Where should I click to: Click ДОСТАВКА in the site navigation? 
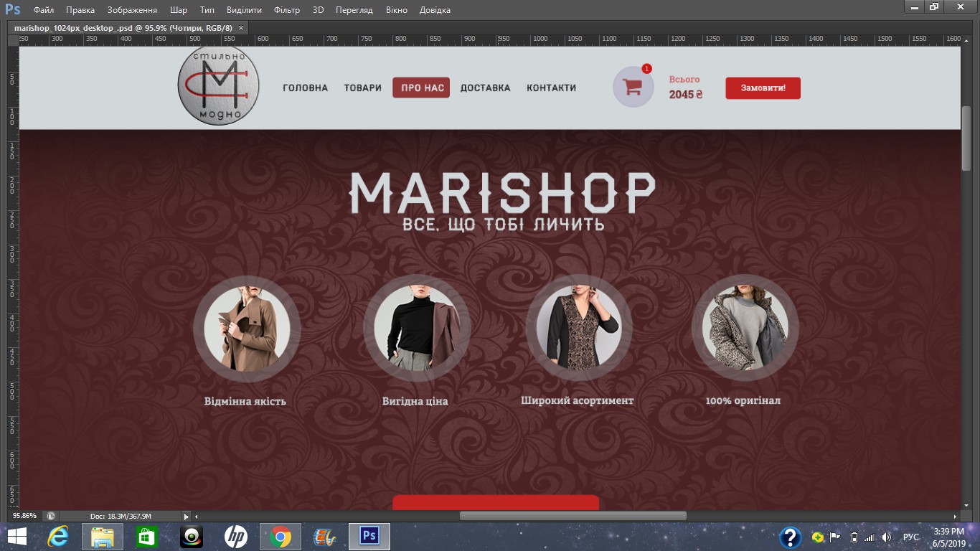pos(486,88)
